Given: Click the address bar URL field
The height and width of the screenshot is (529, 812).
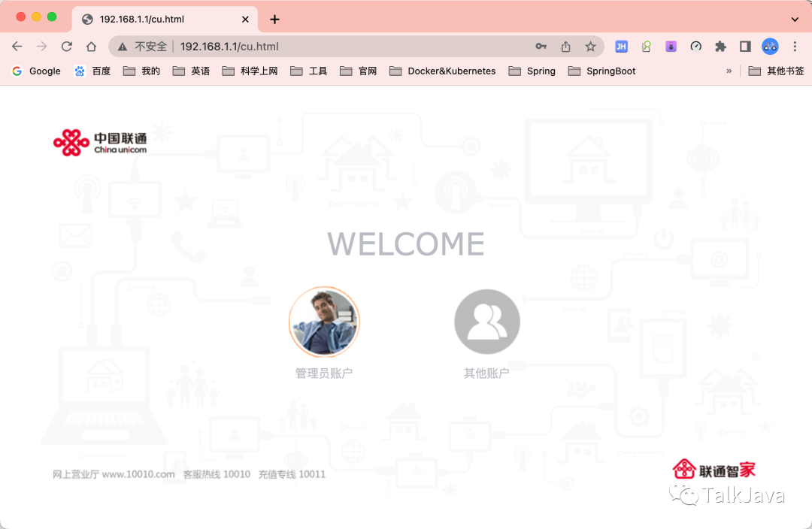Looking at the screenshot, I should [338, 47].
